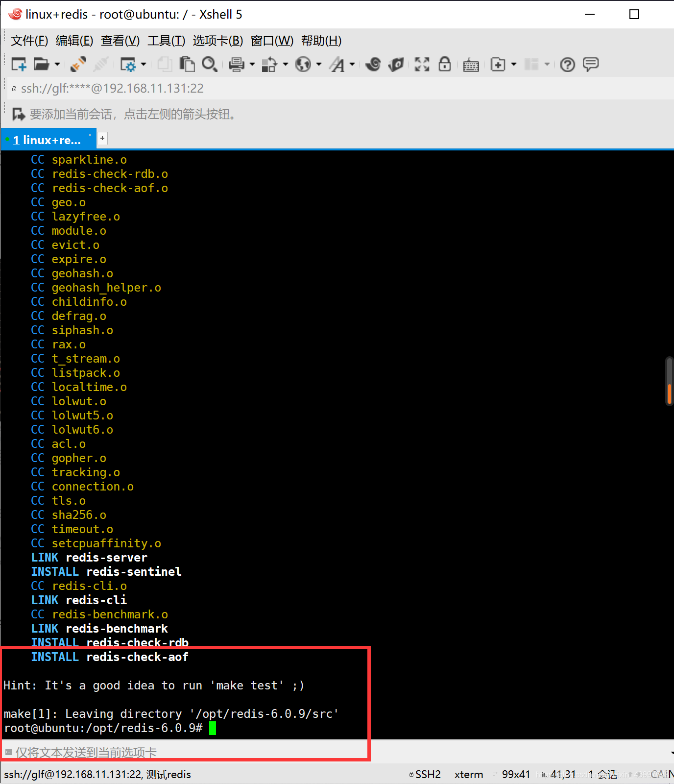674x784 pixels.
Task: Open the 选项卡(B) menu
Action: point(217,41)
